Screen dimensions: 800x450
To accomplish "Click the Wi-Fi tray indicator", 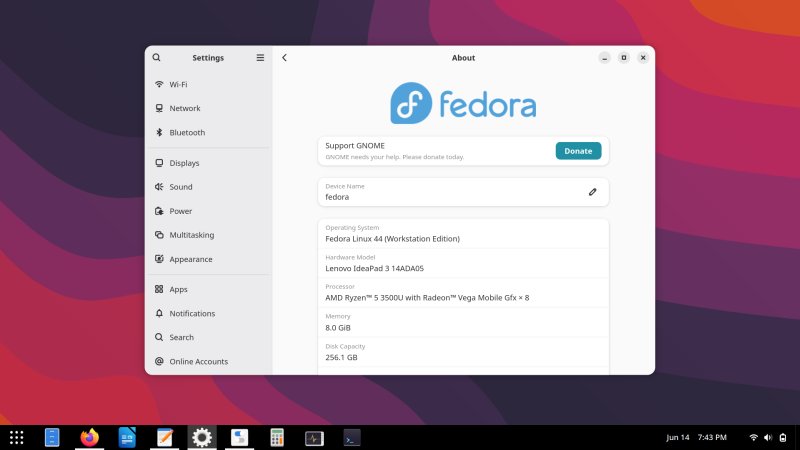I will pos(753,437).
